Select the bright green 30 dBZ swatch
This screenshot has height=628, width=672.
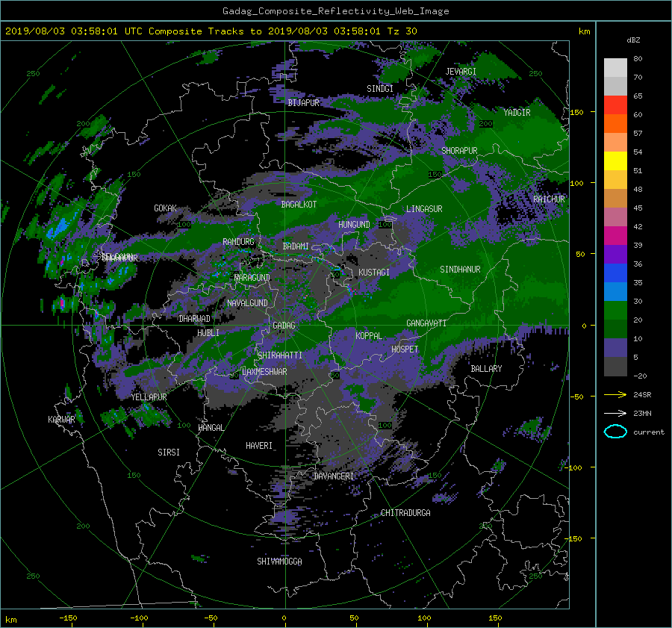tap(615, 311)
